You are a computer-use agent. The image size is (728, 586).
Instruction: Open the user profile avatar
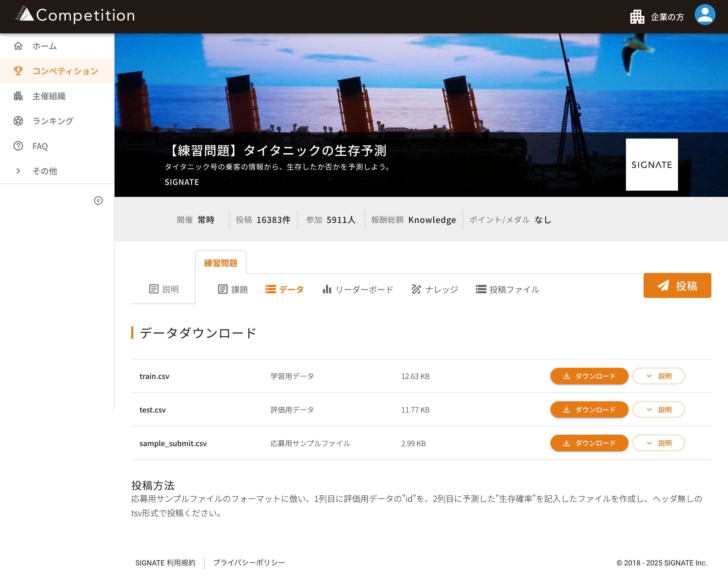(705, 15)
